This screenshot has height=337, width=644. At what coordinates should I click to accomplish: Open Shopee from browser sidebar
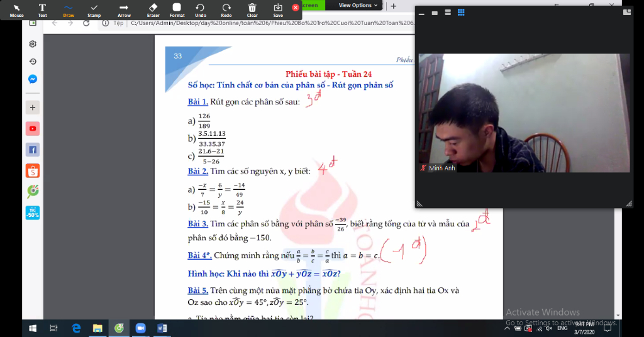point(33,171)
